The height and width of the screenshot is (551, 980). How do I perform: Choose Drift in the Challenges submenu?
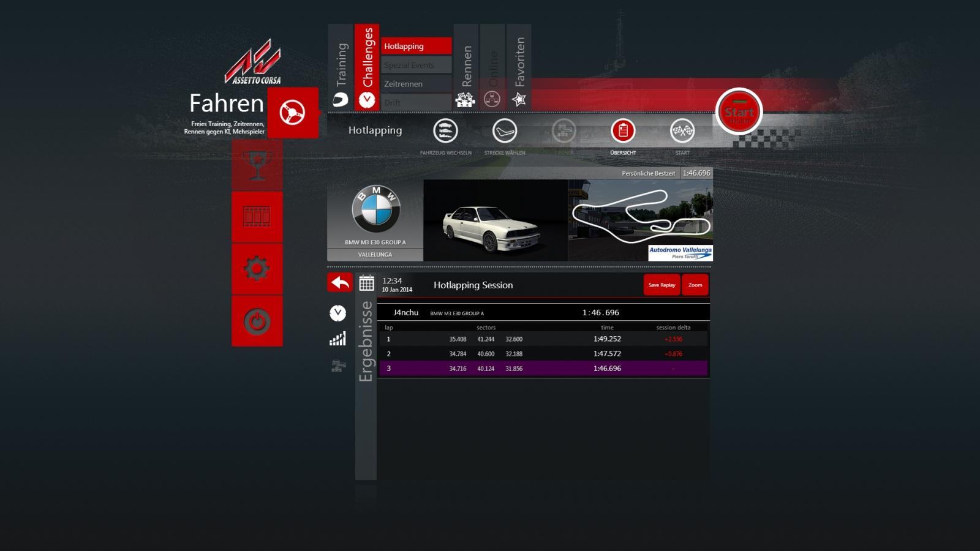click(x=417, y=102)
